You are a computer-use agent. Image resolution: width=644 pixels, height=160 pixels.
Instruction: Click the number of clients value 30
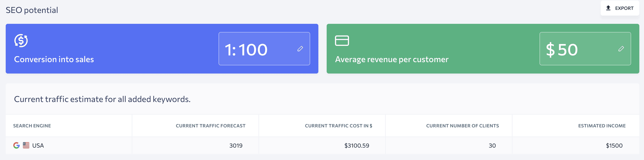pyautogui.click(x=492, y=146)
